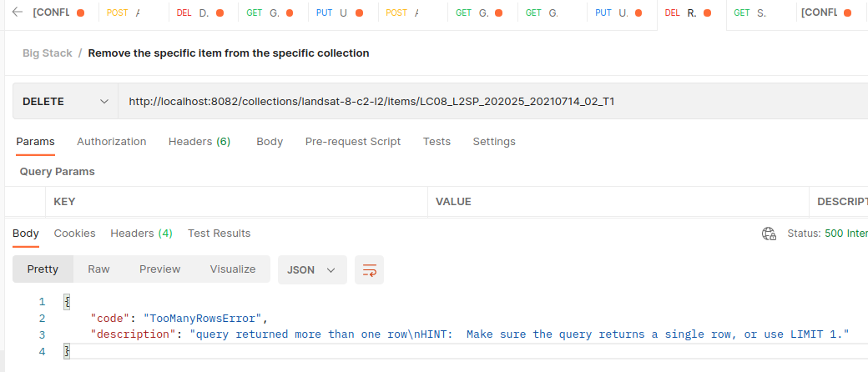This screenshot has height=372, width=868.
Task: Click the network globe icon beside Status
Action: pyautogui.click(x=769, y=234)
